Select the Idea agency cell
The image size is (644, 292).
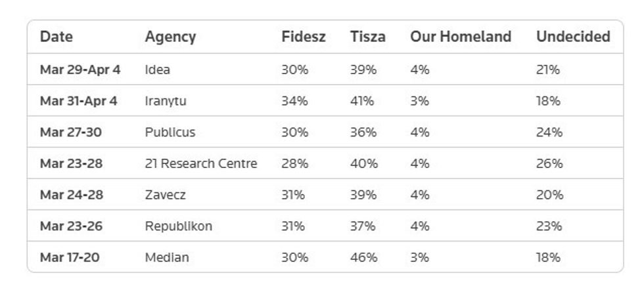(158, 69)
